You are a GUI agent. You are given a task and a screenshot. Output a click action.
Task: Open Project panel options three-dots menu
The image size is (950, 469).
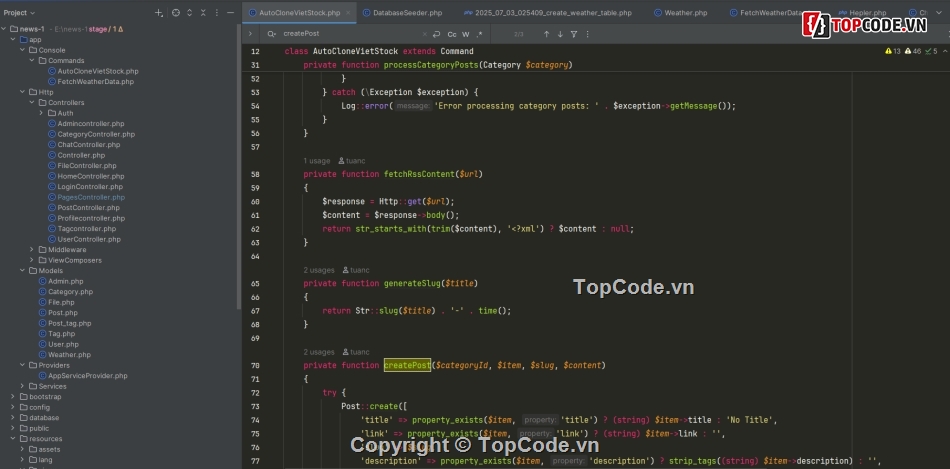pos(217,13)
